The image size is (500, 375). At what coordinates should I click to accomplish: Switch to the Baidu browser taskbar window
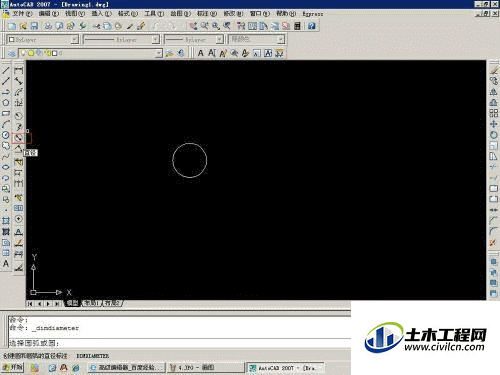[127, 367]
